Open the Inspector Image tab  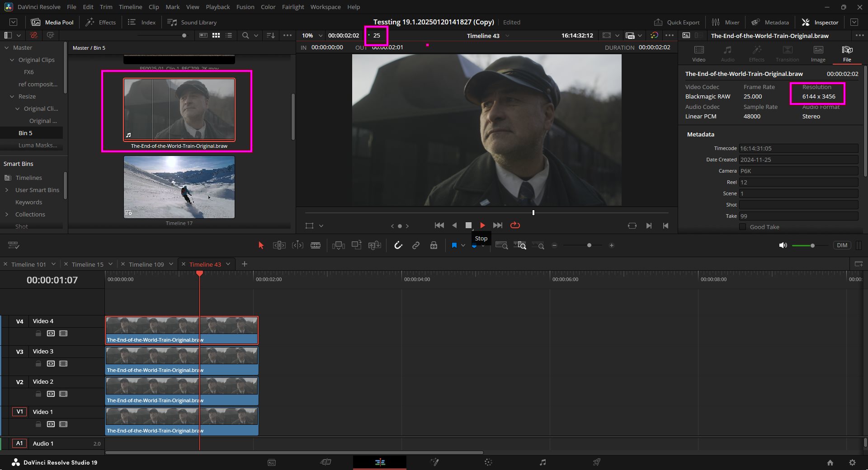[818, 54]
